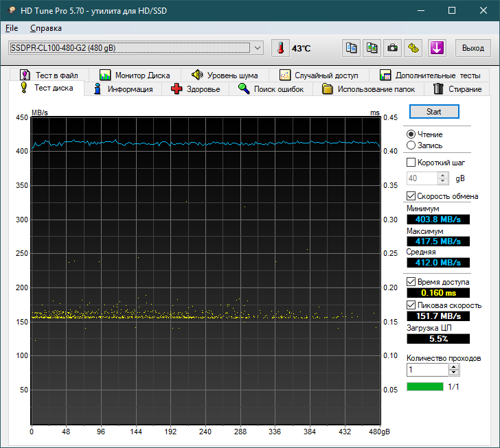Click the HD Tune app icon in title bar

pos(12,10)
